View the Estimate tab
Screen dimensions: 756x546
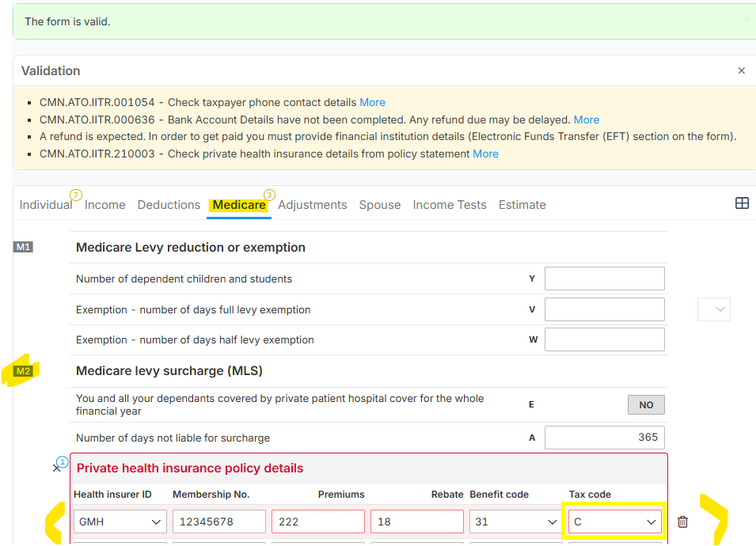tap(522, 205)
